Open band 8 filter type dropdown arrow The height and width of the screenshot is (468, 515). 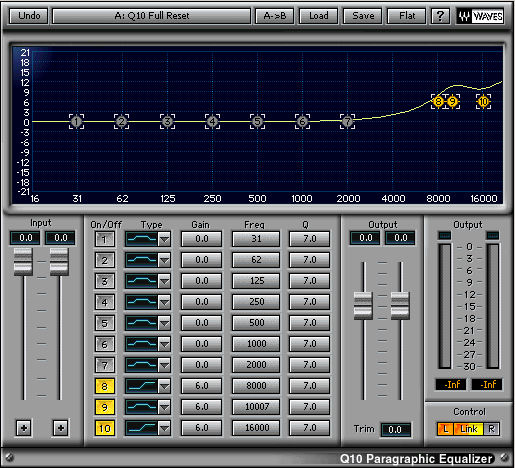(x=164, y=386)
